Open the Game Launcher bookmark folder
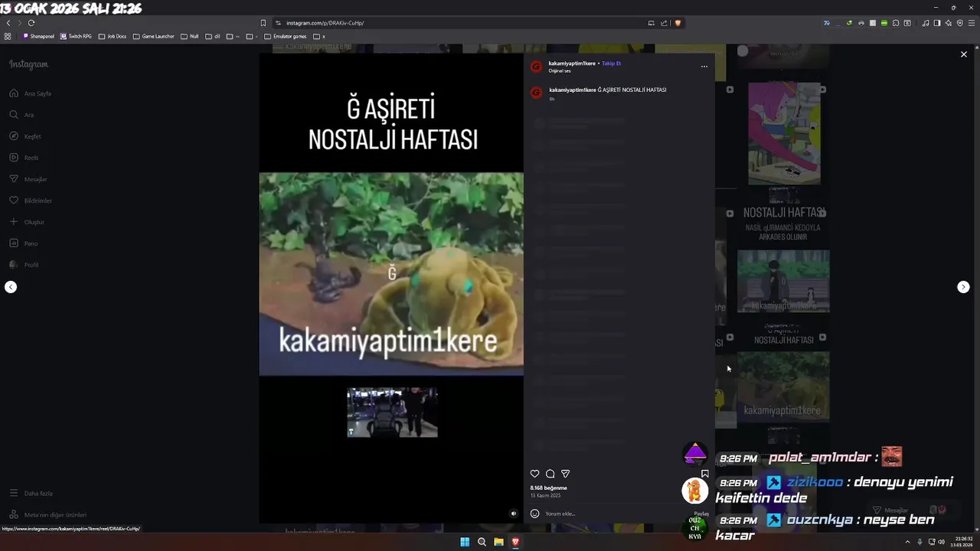Image resolution: width=980 pixels, height=551 pixels. coord(154,36)
